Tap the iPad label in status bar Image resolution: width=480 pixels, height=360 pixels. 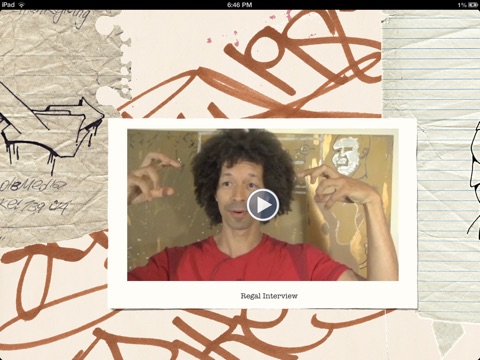point(8,5)
